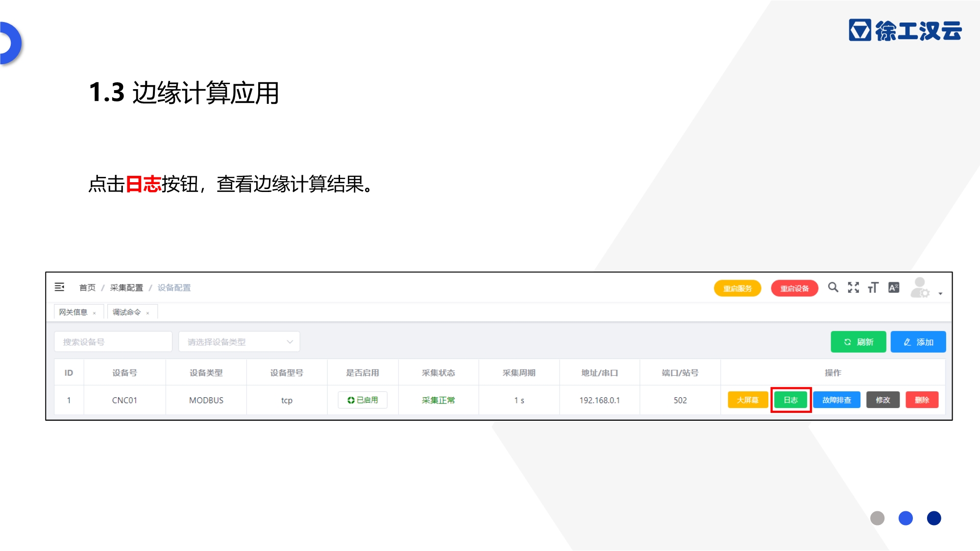980x551 pixels.
Task: Click the 操作 column header
Action: click(x=833, y=373)
